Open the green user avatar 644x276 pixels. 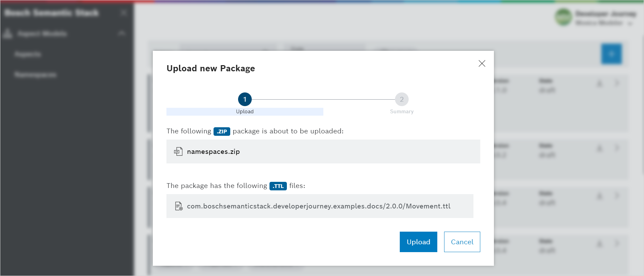563,17
